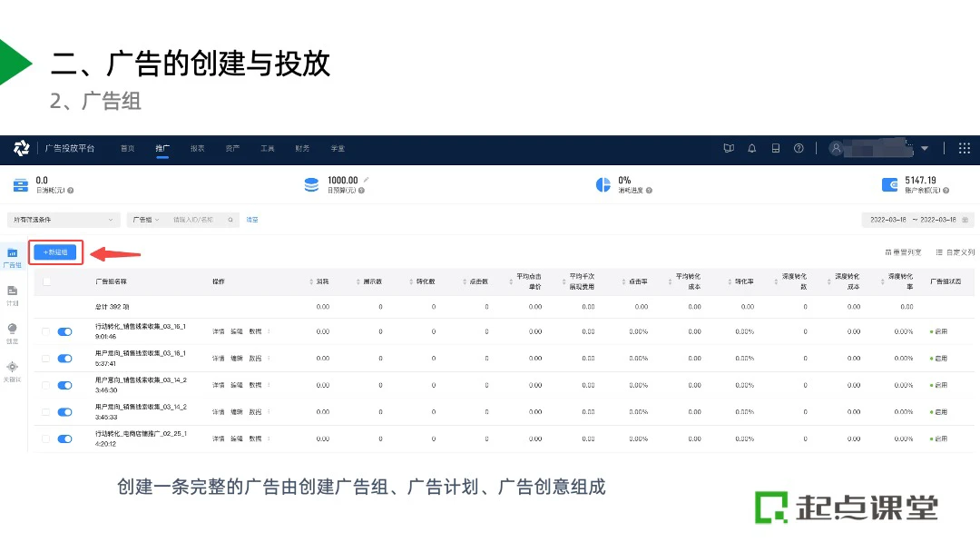
Task: Go to the 财务 menu tab
Action: 301,148
